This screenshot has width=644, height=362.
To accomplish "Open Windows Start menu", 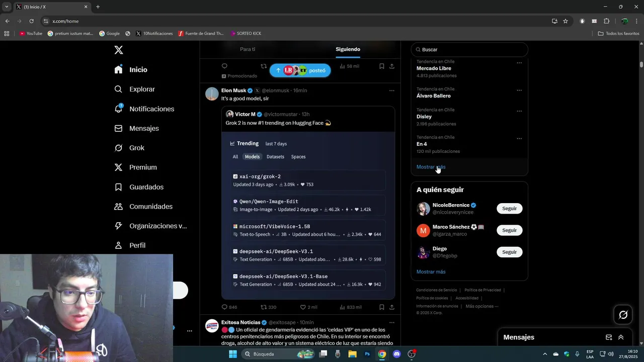I will [232, 354].
